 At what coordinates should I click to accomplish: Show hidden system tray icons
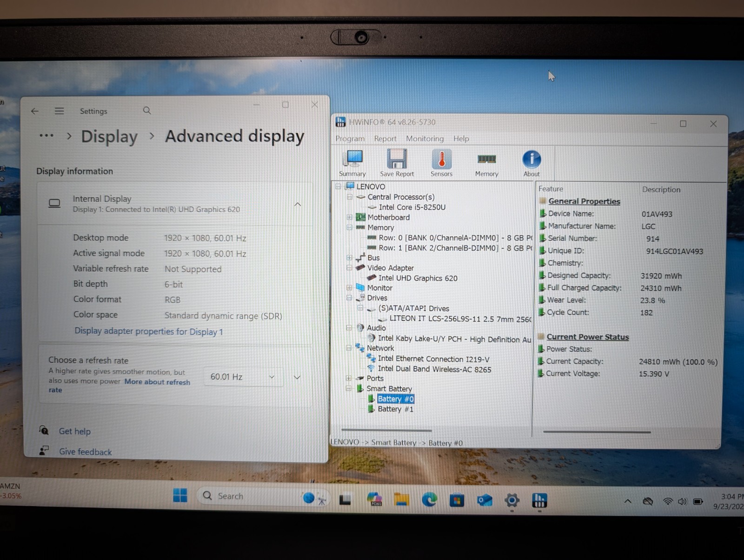point(628,501)
